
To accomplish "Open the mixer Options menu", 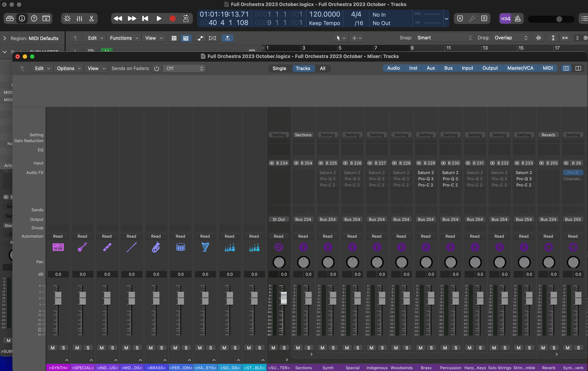I will (x=69, y=69).
